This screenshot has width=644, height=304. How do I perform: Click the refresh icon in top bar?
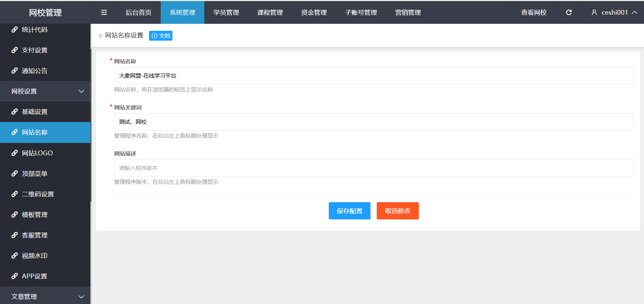tap(569, 12)
